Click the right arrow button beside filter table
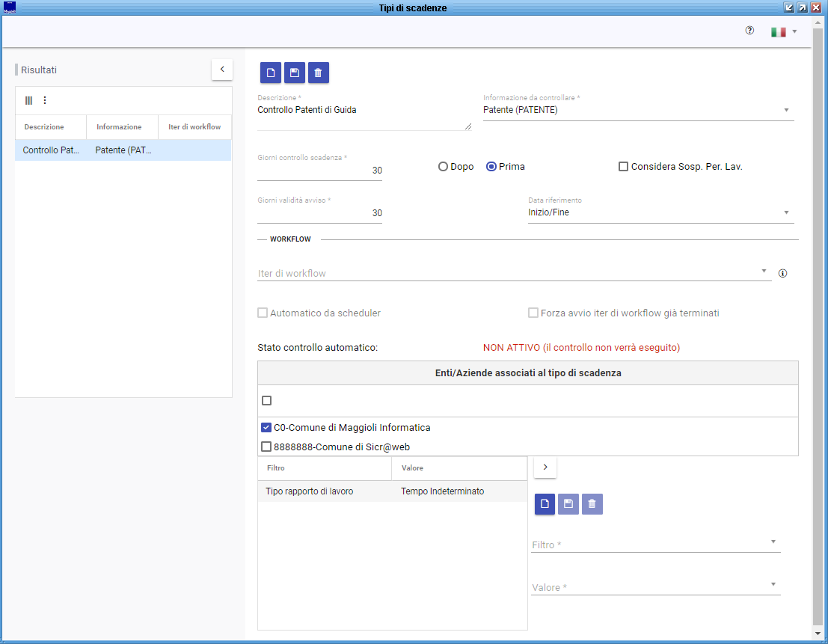 545,467
